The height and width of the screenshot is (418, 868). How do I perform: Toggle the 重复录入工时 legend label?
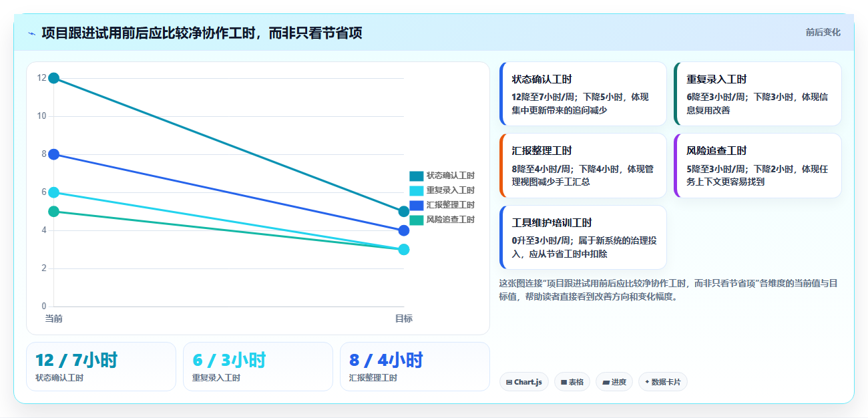(x=451, y=190)
